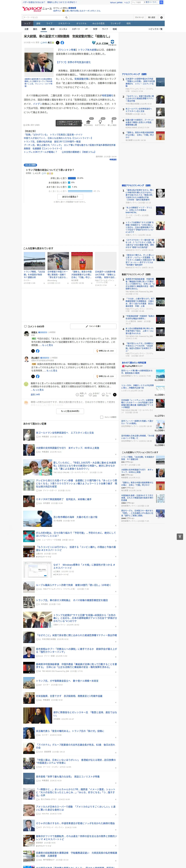Click the scroll-to-top arrow button
The width and height of the screenshot is (186, 868).
pos(180,536)
